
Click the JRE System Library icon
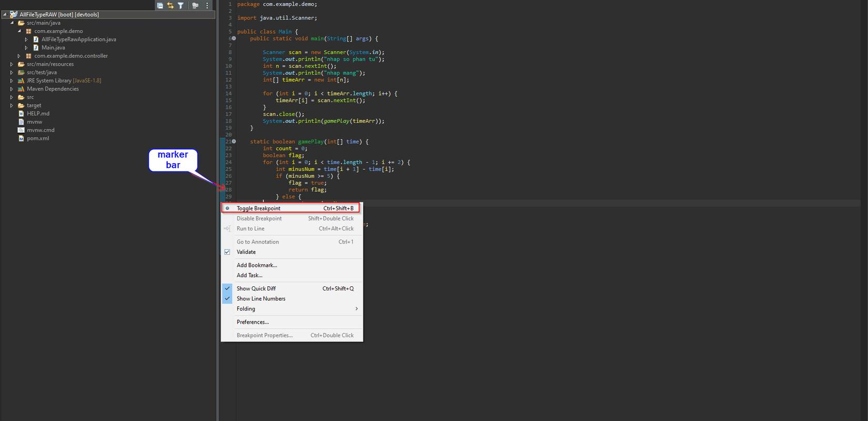click(21, 81)
